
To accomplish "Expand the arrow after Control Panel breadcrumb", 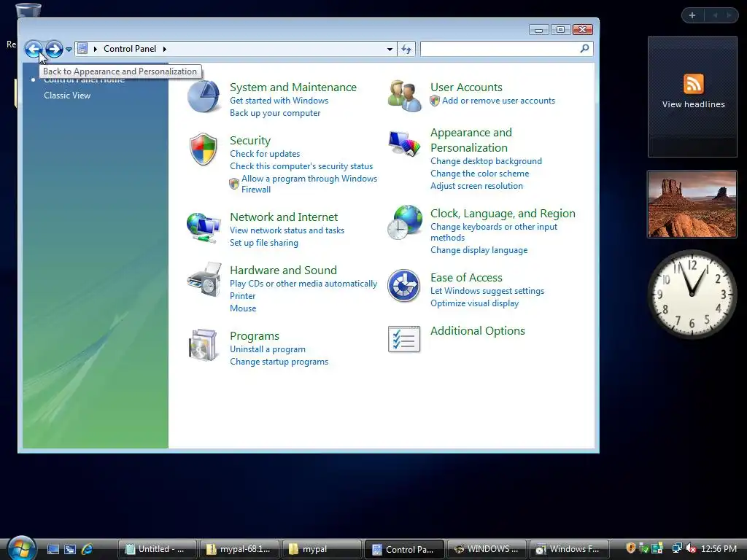I will [165, 49].
